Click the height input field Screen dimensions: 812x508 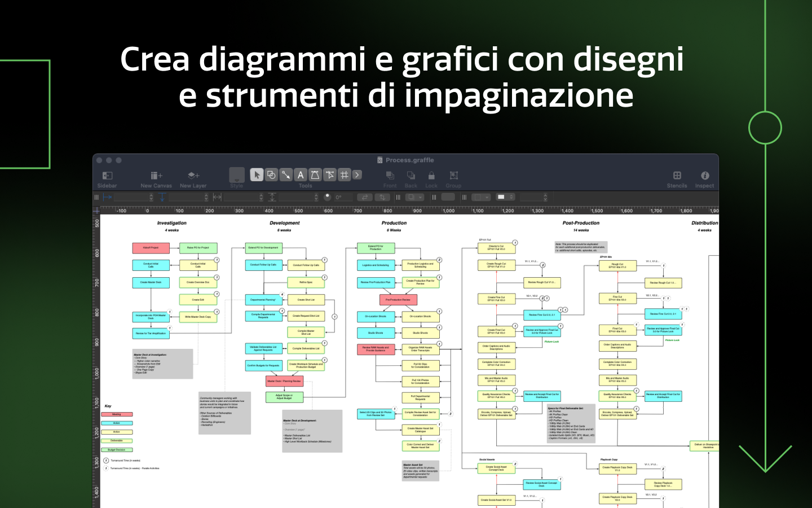(296, 197)
